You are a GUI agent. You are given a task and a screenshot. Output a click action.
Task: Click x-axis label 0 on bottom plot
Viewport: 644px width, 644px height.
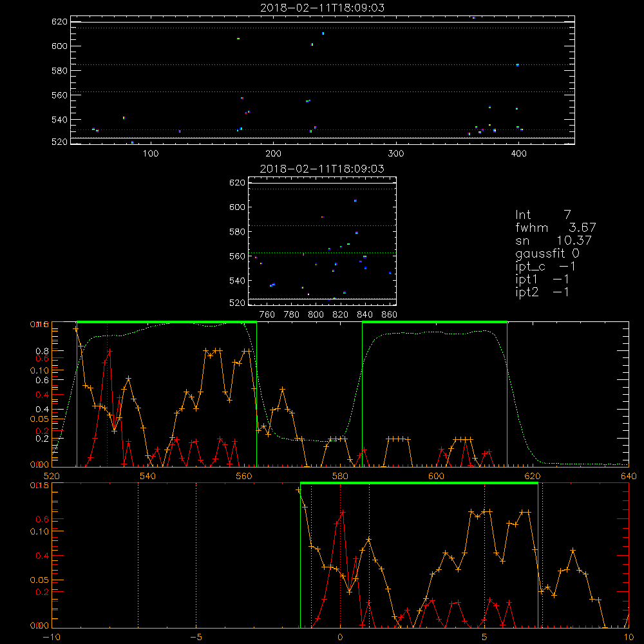(x=340, y=637)
